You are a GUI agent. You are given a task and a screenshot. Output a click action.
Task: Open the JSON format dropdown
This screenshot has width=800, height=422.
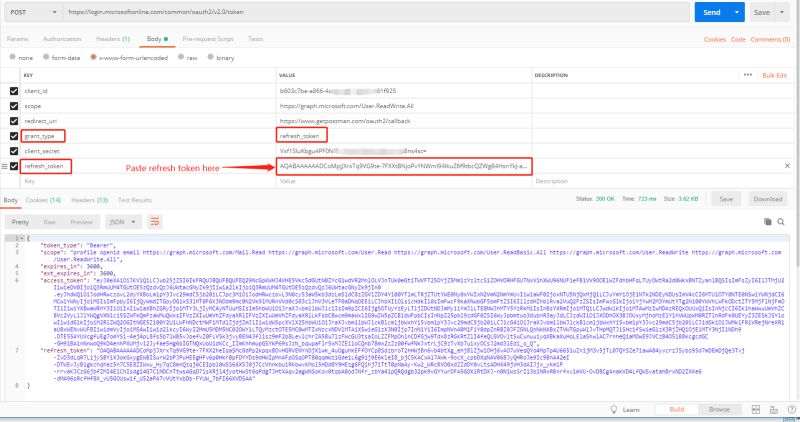click(x=123, y=222)
